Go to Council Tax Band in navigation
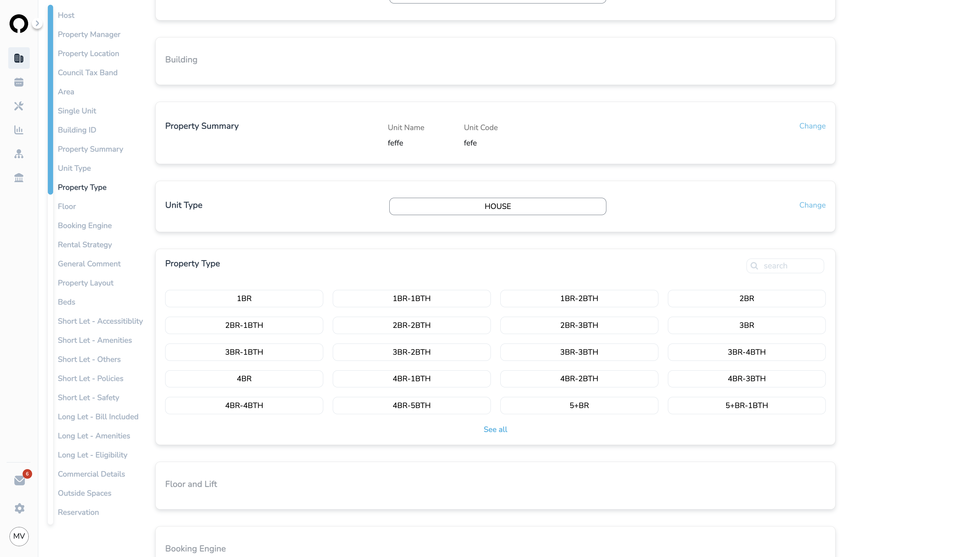The image size is (980, 557). [x=88, y=73]
